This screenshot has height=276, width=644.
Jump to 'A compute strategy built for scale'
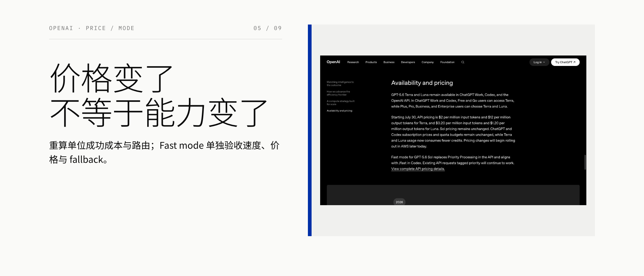tap(340, 102)
